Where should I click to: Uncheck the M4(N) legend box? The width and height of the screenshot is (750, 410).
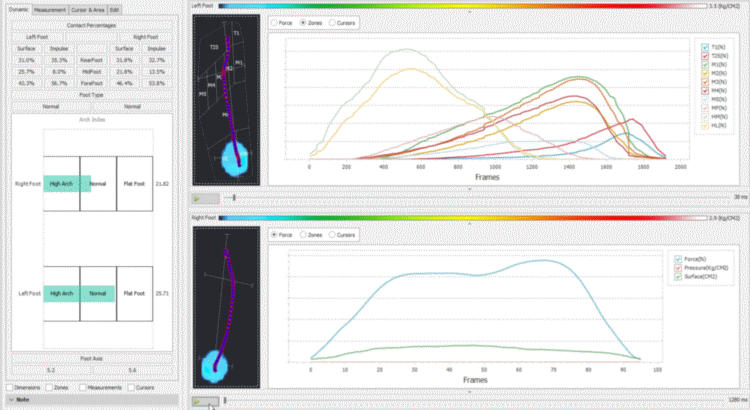click(705, 90)
